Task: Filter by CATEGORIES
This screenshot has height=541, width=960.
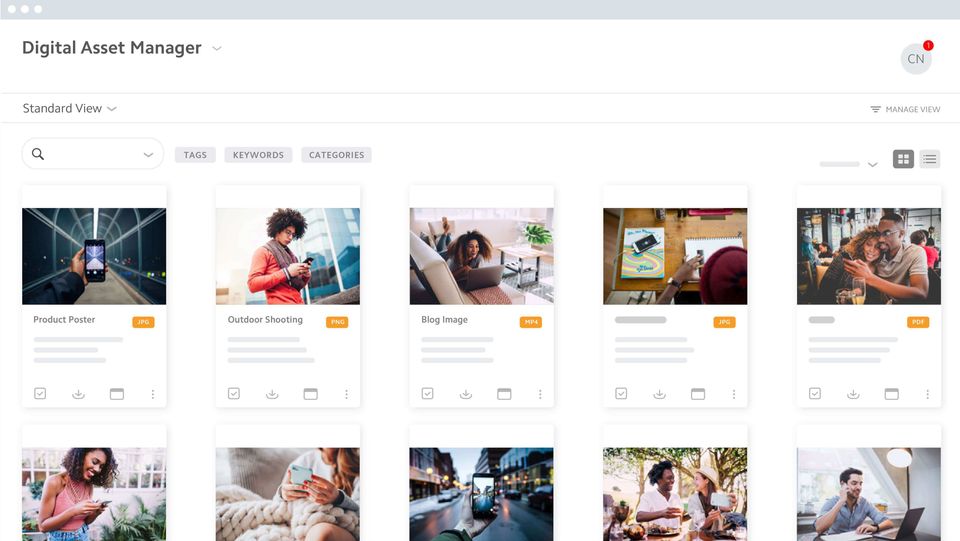Action: coord(336,155)
